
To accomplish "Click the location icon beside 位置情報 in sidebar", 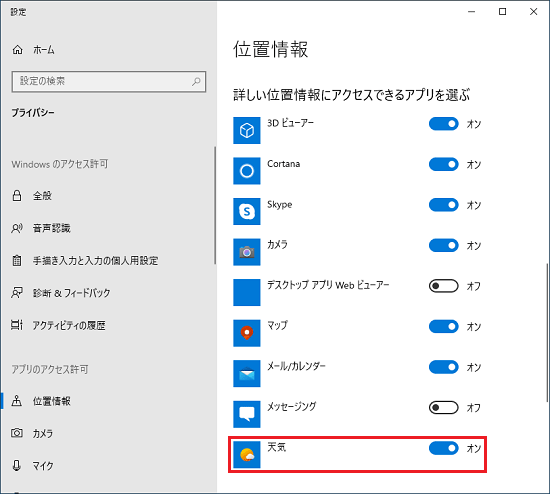I will (16, 401).
